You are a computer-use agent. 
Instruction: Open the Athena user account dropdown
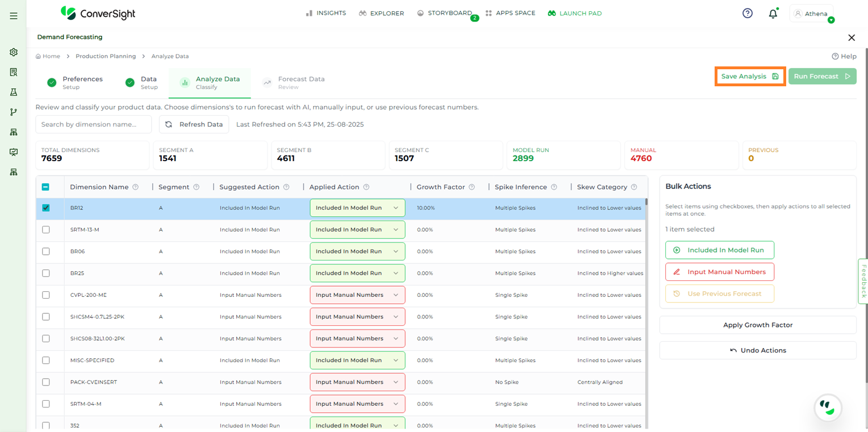(x=811, y=14)
